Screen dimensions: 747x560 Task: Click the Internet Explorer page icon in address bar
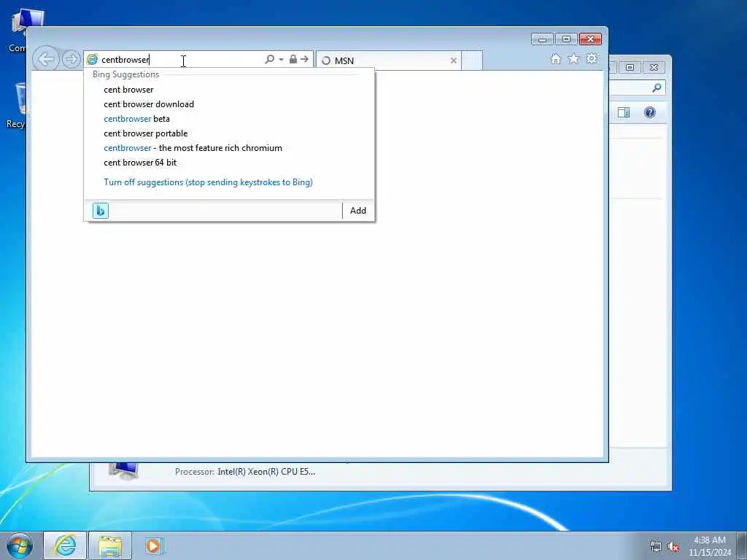92,60
